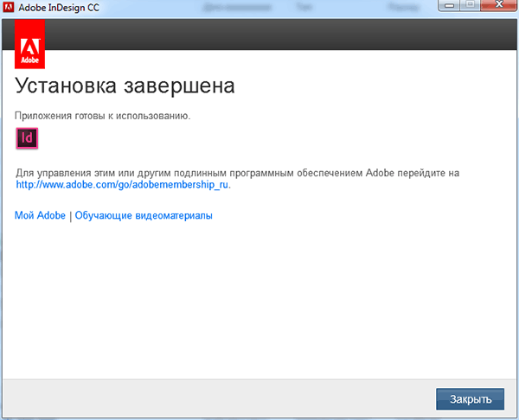Screen dimensions: 519x420
Task: Click the title bar Adobe icon
Action: (9, 7)
